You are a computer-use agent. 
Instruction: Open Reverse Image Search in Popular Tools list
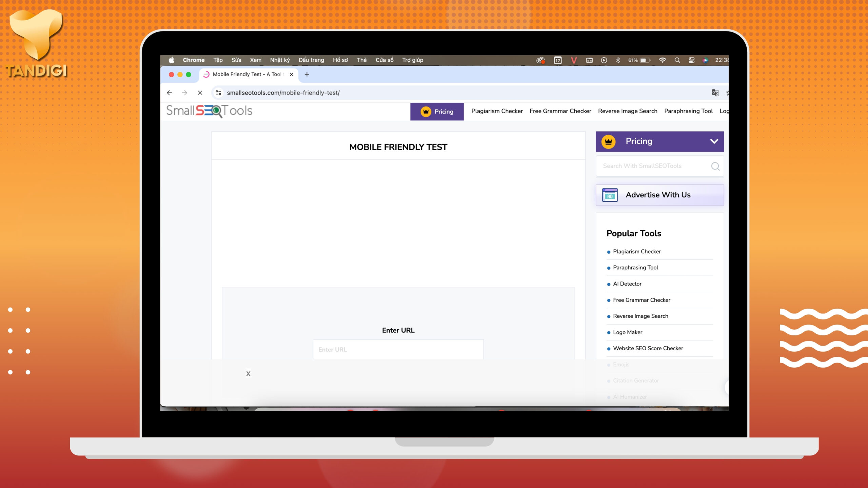(x=640, y=316)
